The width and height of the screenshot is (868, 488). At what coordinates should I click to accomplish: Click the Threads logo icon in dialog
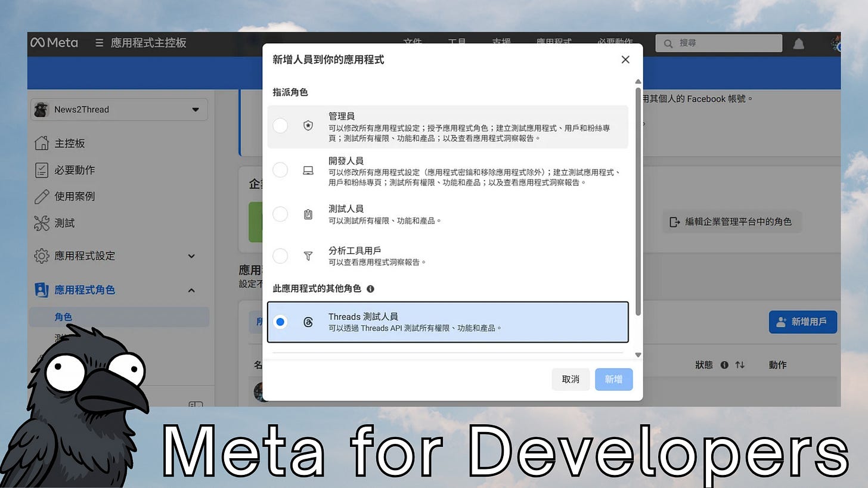tap(308, 322)
